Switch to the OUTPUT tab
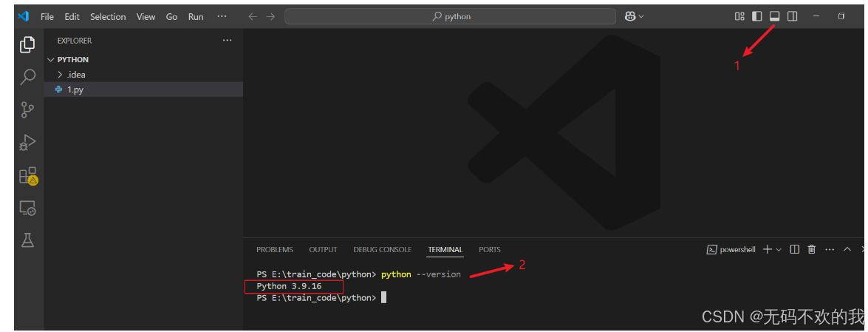This screenshot has height=332, width=868. (x=324, y=249)
